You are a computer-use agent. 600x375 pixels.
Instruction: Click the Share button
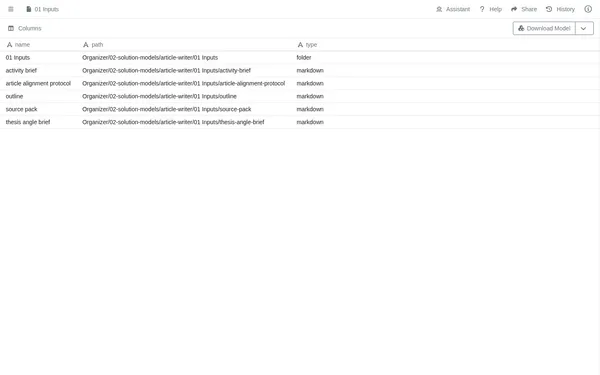point(524,9)
